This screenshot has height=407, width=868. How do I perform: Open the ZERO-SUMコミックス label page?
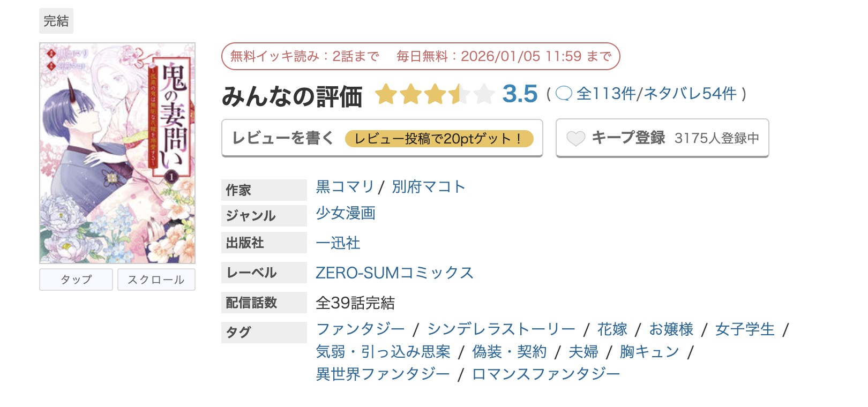[x=394, y=273]
